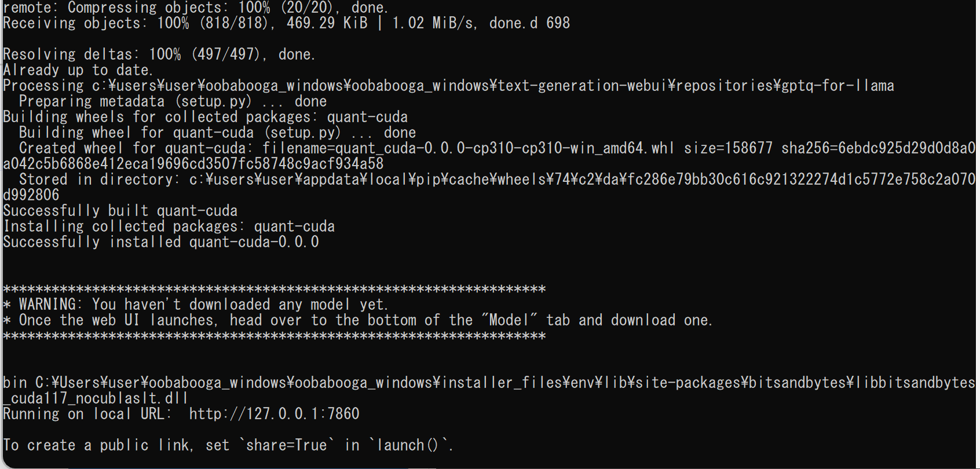Click the 'Already up to date.' text
Viewport: 980px width, 469px height.
(78, 70)
